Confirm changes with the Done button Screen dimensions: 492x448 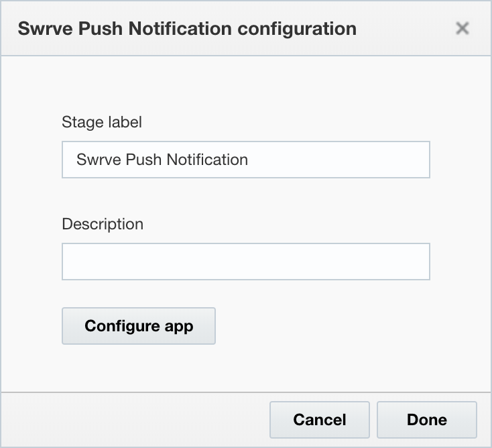(427, 420)
